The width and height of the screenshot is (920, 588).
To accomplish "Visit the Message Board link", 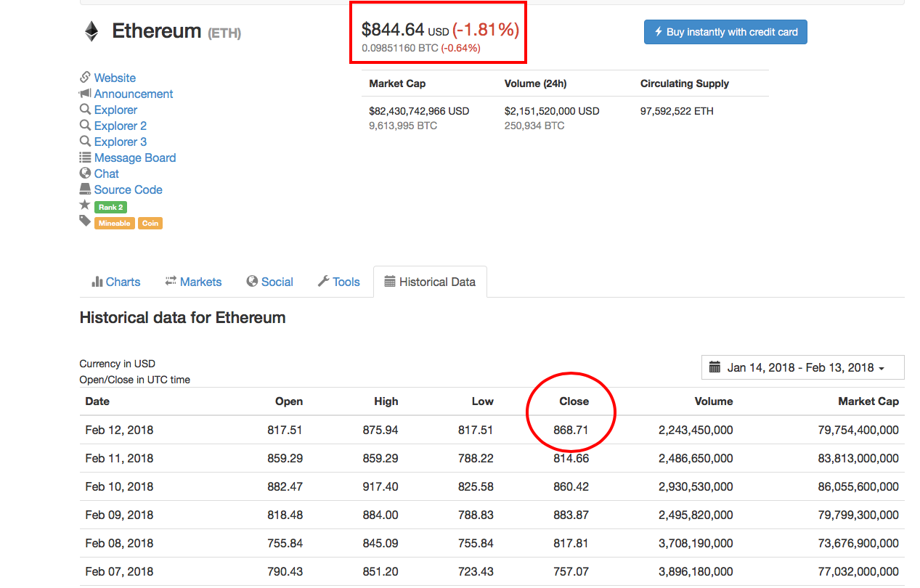I will [x=135, y=158].
